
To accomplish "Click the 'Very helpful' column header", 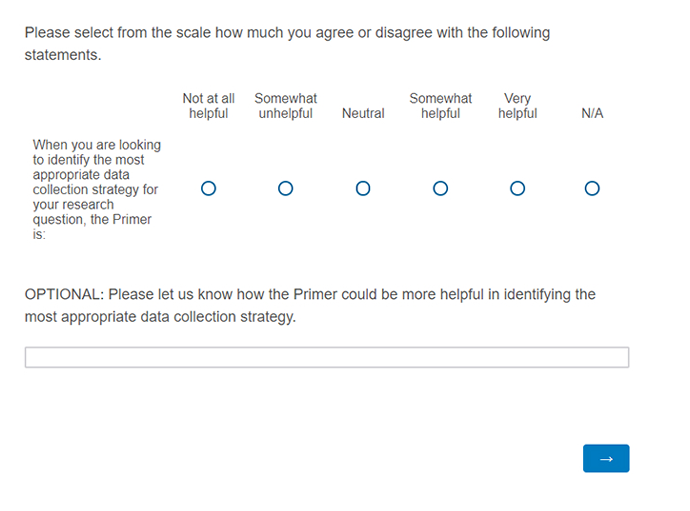I will point(517,106).
